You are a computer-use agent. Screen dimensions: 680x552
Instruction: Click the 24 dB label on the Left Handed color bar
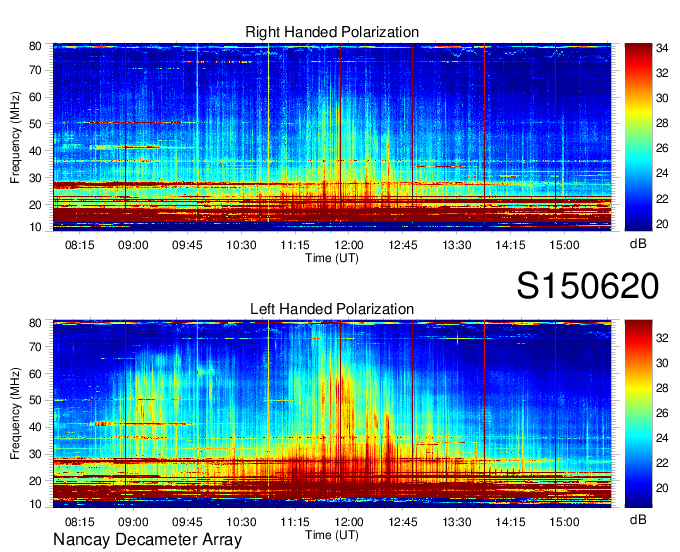point(662,438)
